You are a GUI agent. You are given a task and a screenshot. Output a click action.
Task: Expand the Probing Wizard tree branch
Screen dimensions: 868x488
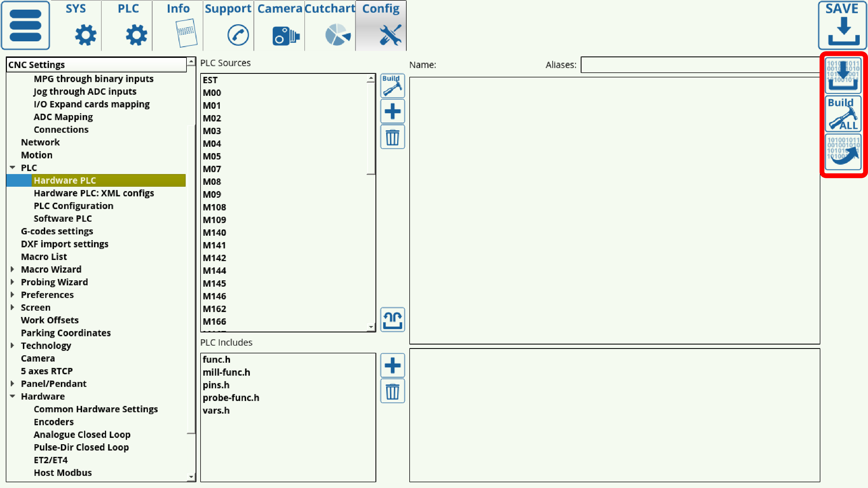[13, 282]
